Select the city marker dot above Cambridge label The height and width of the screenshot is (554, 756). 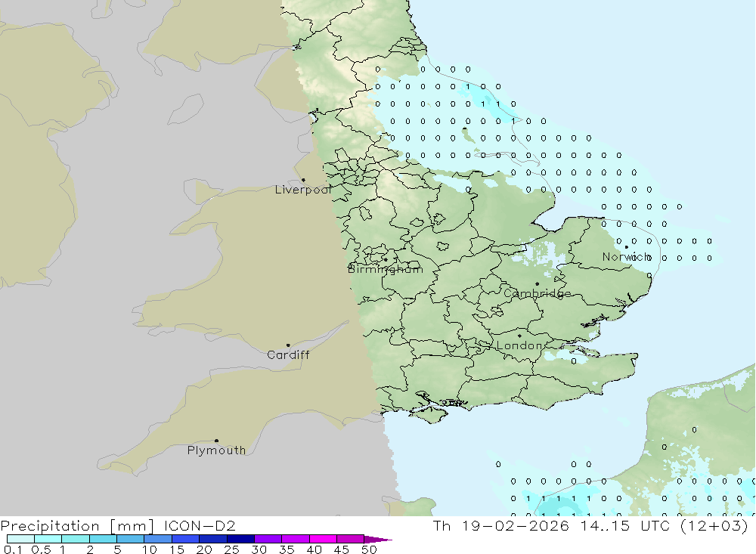537,284
